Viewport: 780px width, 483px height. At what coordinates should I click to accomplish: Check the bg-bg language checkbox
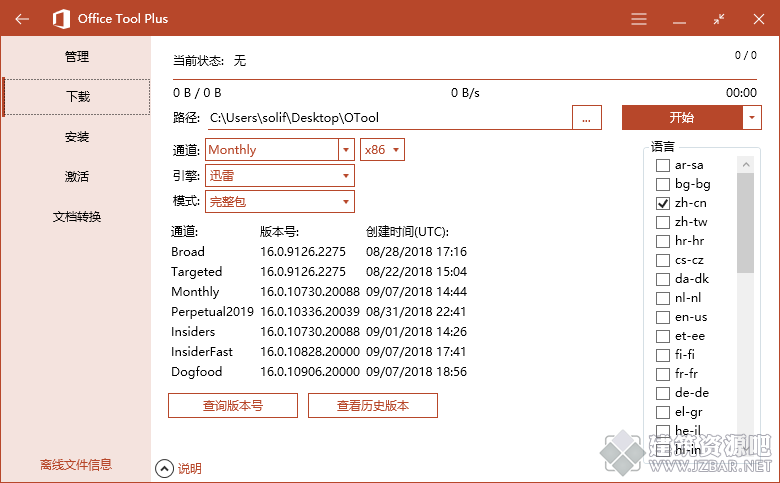click(663, 184)
